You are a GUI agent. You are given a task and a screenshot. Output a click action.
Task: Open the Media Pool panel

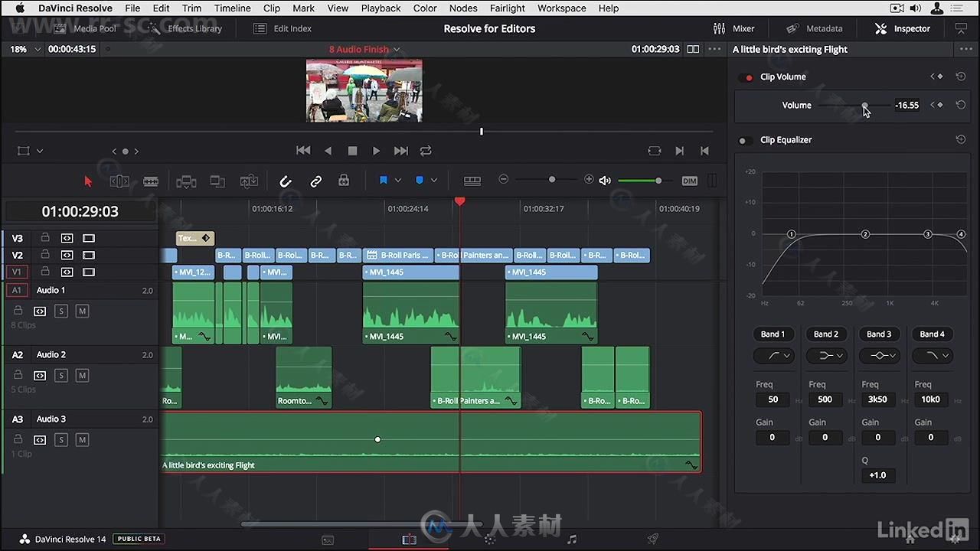pos(86,28)
